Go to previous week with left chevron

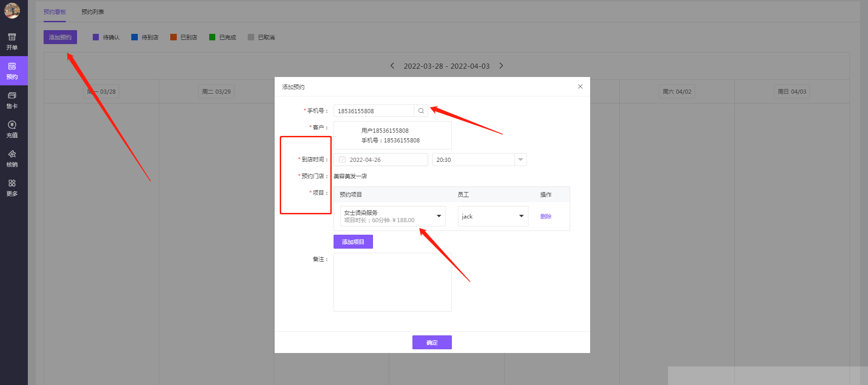pyautogui.click(x=392, y=66)
